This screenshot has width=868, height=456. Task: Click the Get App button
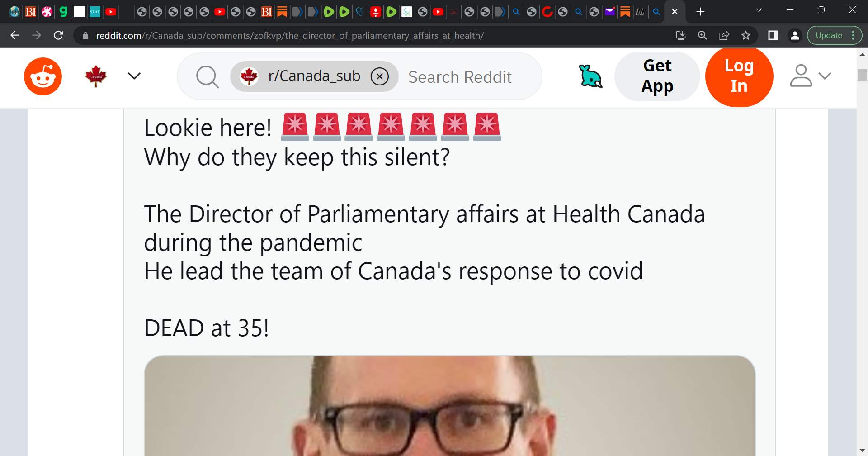click(657, 76)
